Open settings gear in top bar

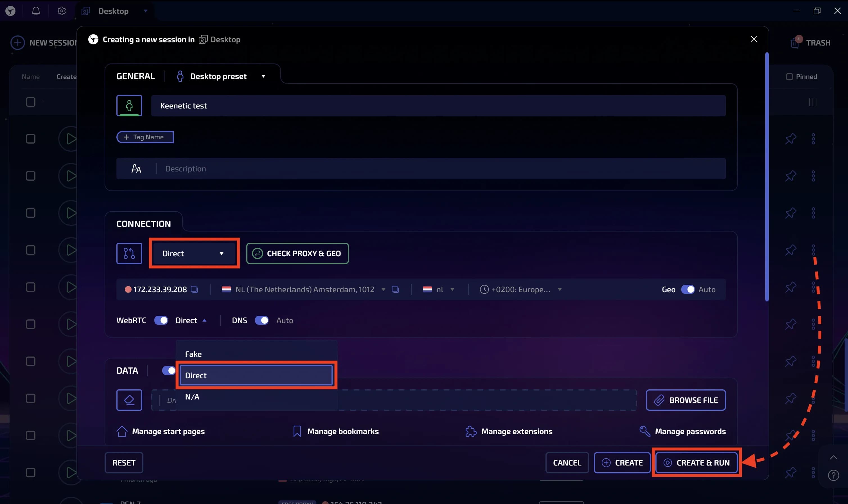[62, 11]
